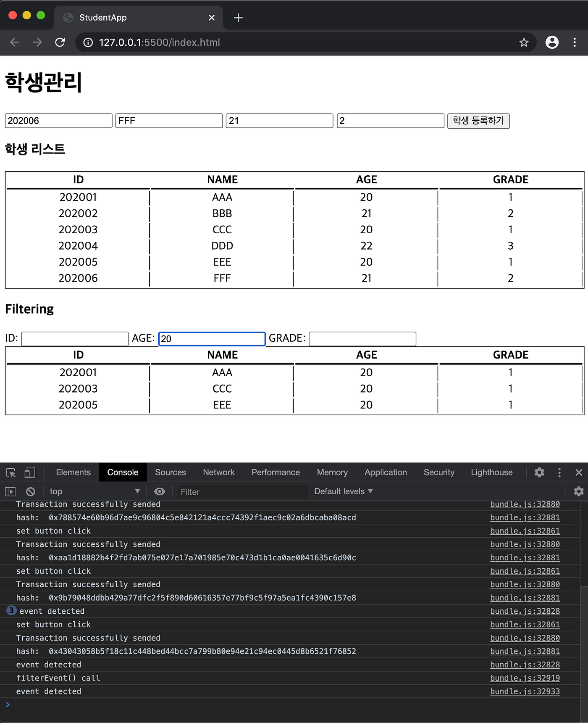
Task: Open the Lighthouse tab
Action: click(492, 472)
